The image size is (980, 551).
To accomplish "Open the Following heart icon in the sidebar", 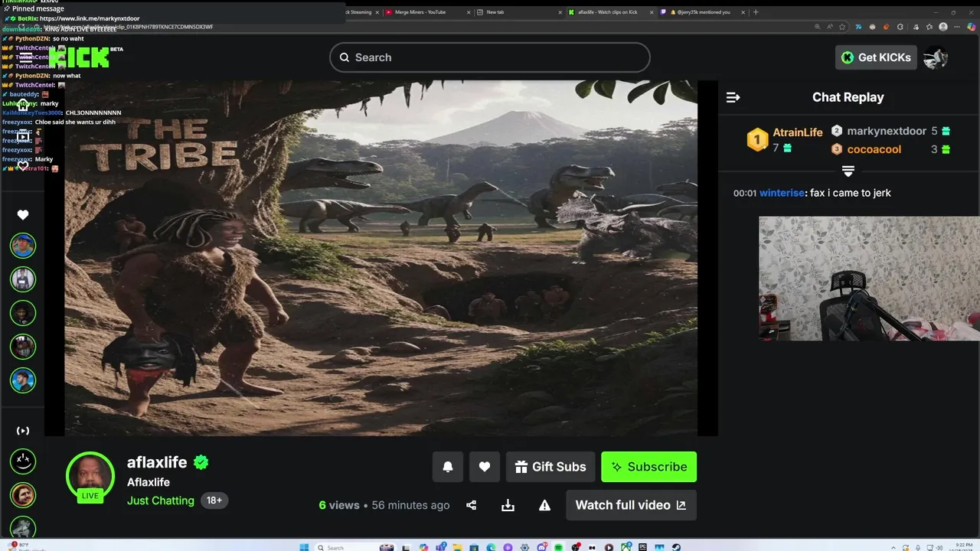I will click(x=23, y=215).
